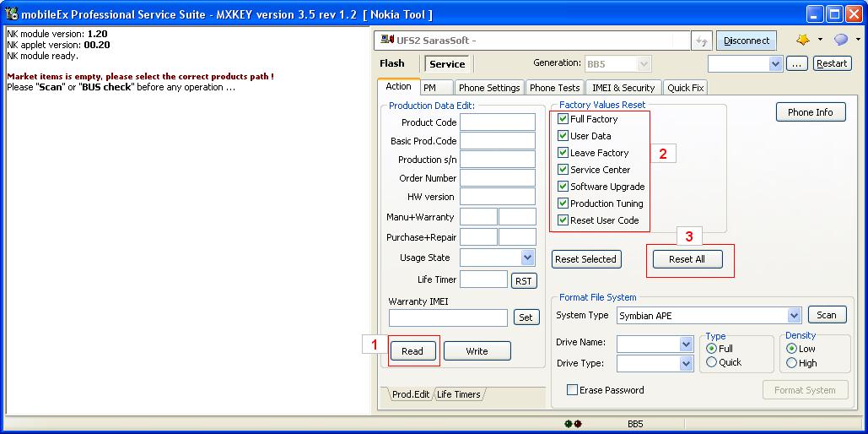Open the blue chat bubble icon
The width and height of the screenshot is (868, 434).
(x=841, y=40)
